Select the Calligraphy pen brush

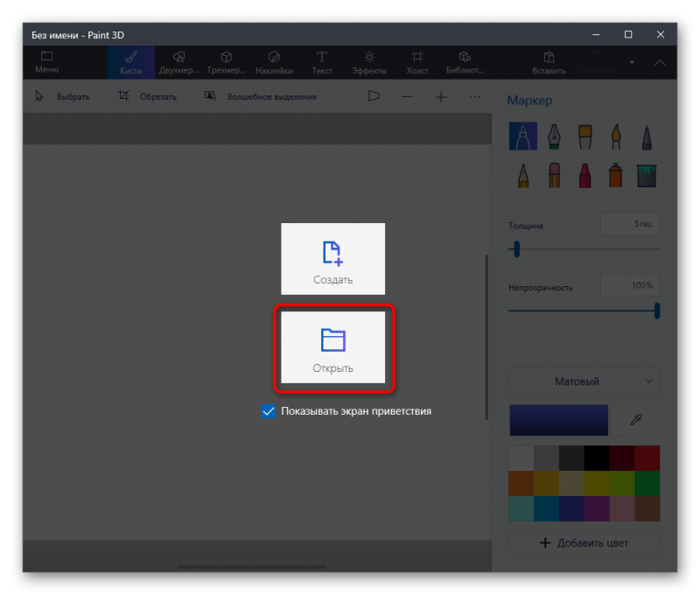(x=554, y=136)
